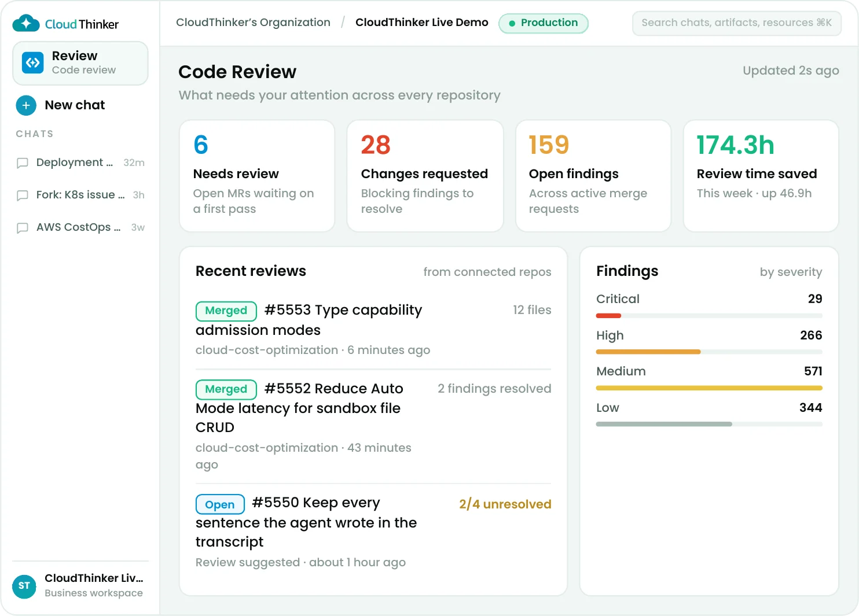Click 'cloud-cost-optimization · 6 minutes ago' text
The width and height of the screenshot is (859, 616).
pos(313,350)
